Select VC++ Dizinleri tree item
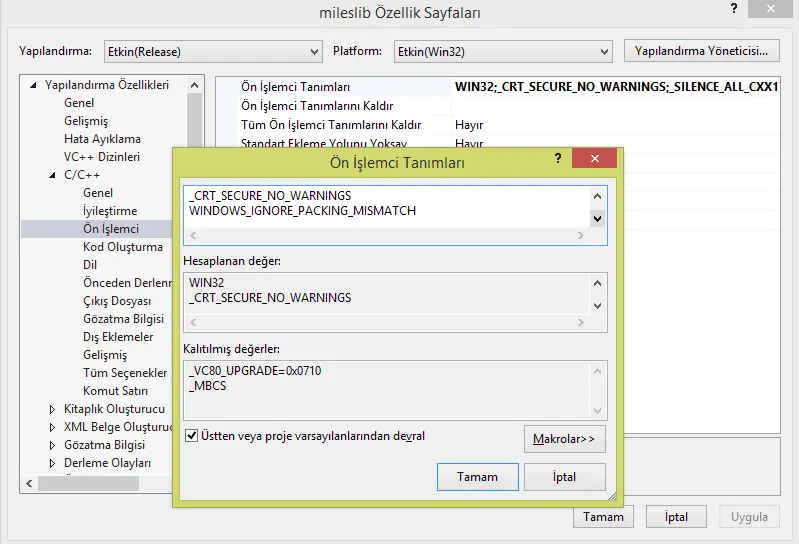Image resolution: width=799 pixels, height=544 pixels. click(102, 157)
